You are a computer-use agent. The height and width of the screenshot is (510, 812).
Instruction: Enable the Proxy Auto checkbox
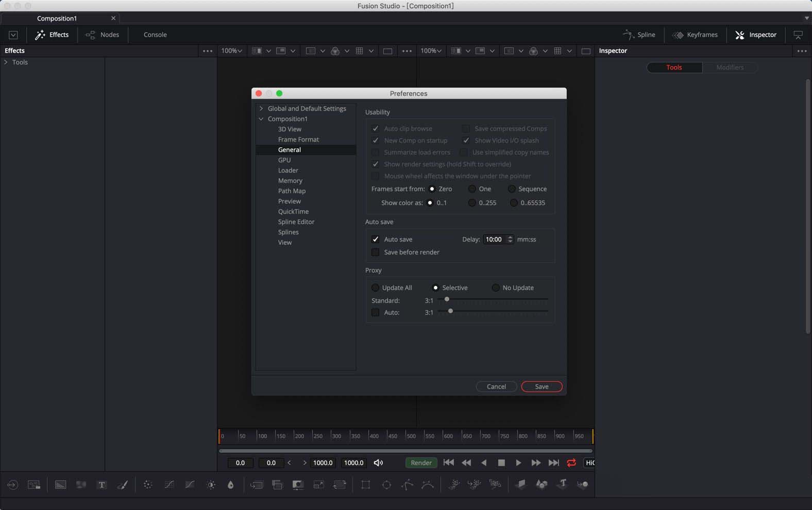pyautogui.click(x=376, y=313)
